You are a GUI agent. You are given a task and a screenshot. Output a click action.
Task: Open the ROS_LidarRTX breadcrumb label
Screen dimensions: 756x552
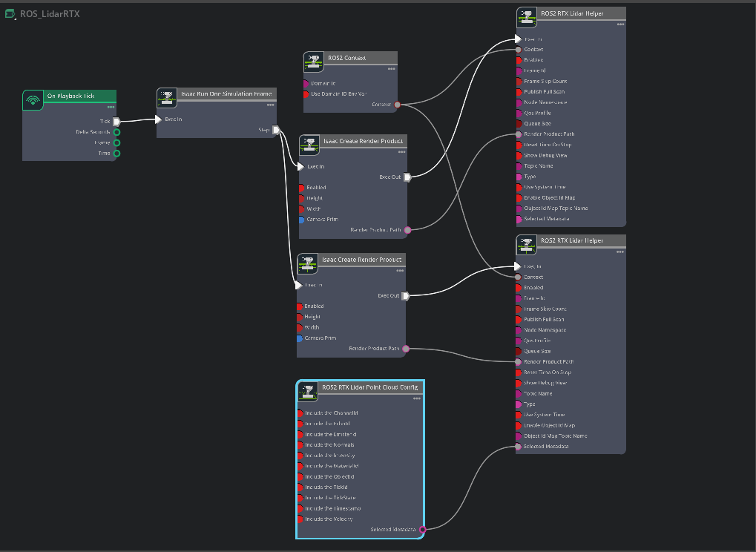click(x=50, y=13)
